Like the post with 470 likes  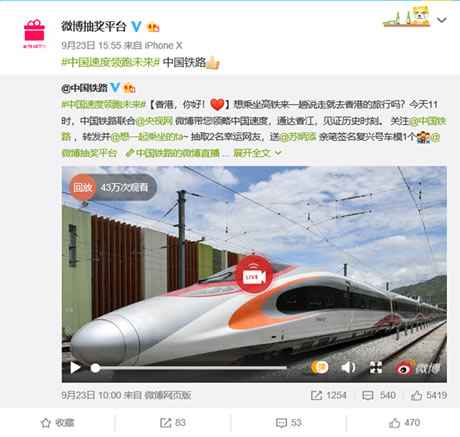(404, 423)
